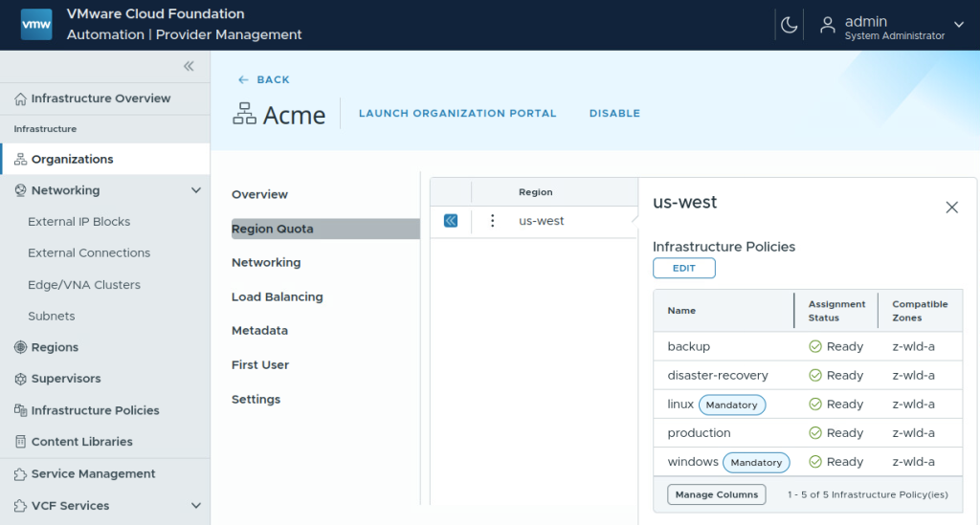This screenshot has height=525, width=980.
Task: Click the us-west region cell
Action: (542, 220)
